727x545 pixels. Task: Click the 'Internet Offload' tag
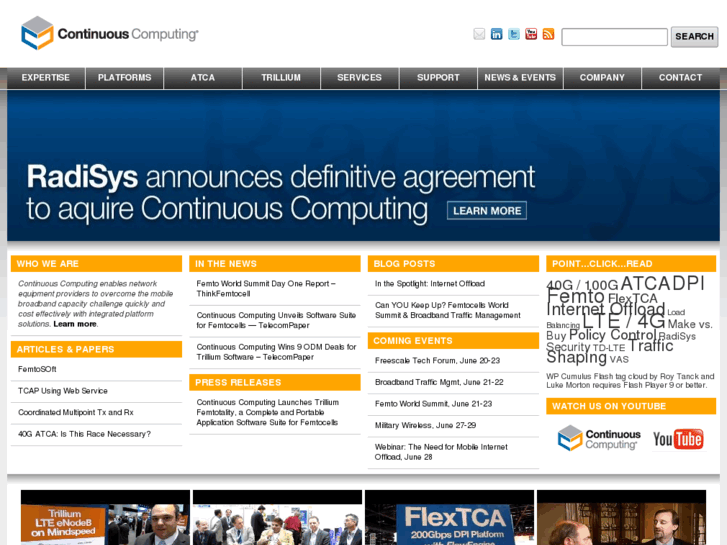pos(606,308)
